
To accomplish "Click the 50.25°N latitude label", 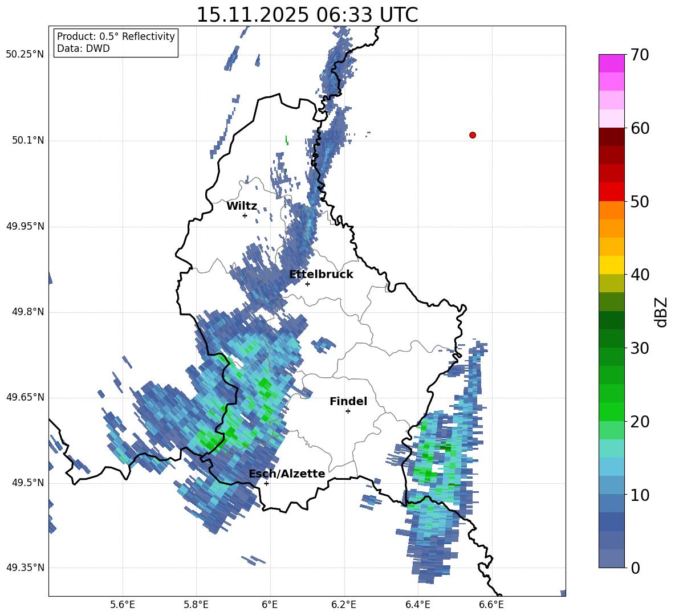I will 25,55.
